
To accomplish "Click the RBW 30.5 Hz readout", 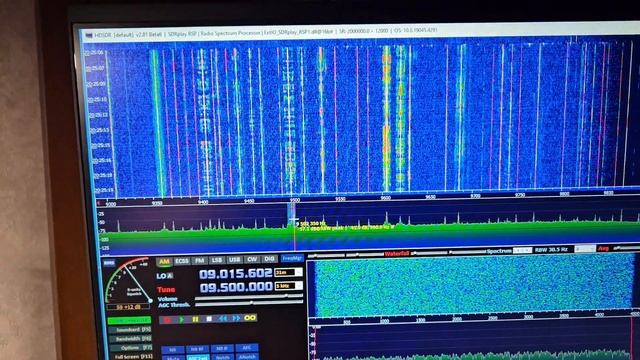I will [551, 249].
